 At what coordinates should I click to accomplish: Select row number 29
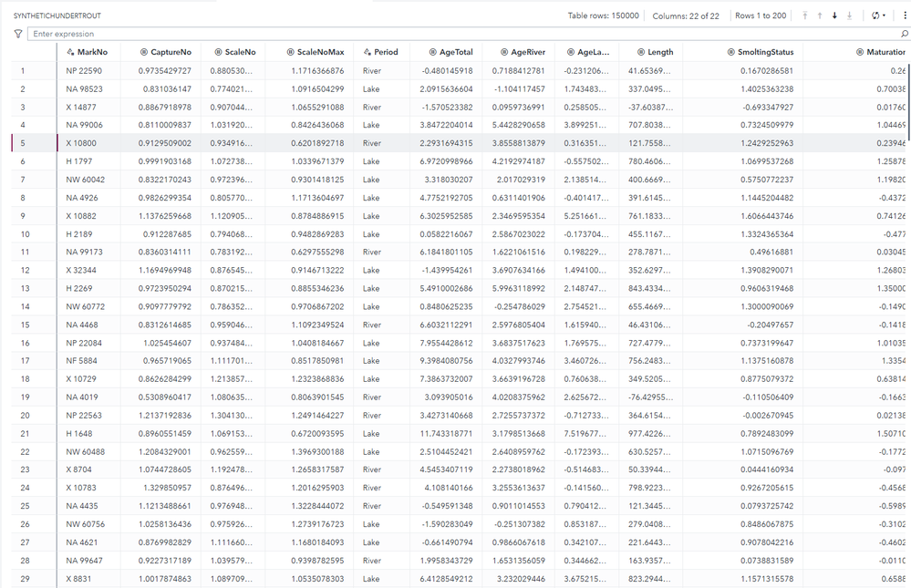35,579
